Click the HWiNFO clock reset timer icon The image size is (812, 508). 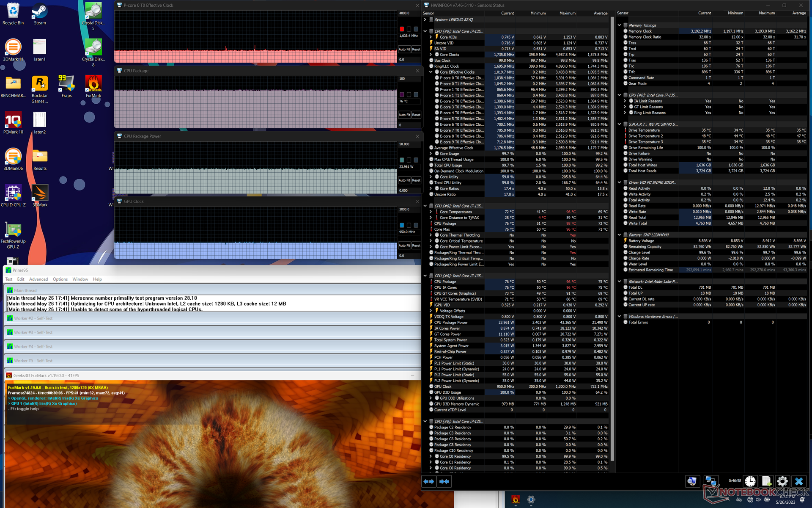click(x=750, y=481)
